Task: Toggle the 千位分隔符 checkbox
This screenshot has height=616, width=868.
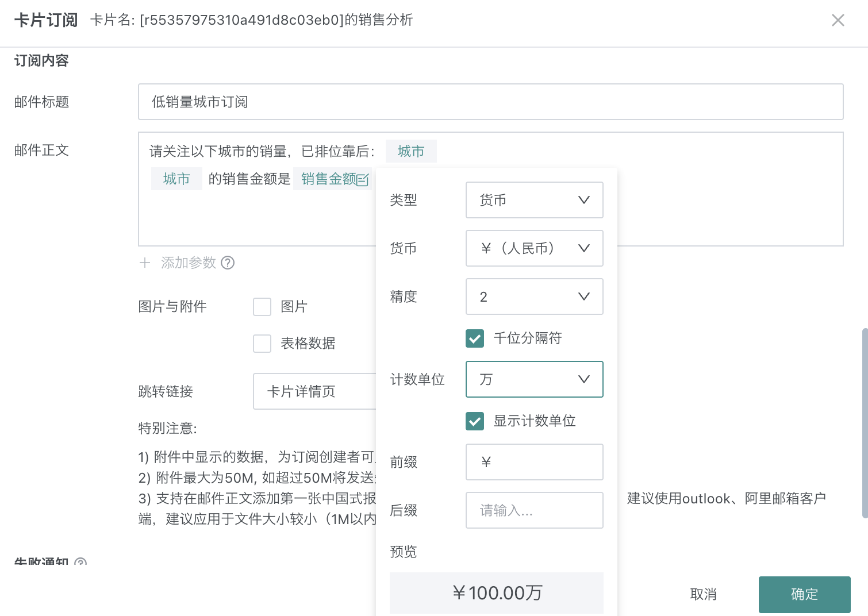Action: pos(475,338)
